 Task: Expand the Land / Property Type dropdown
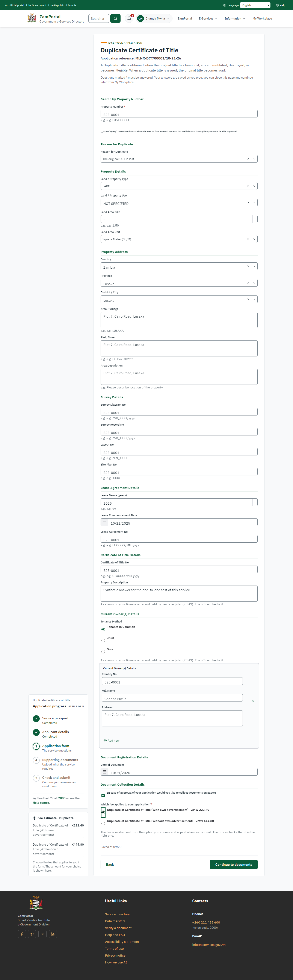click(254, 186)
